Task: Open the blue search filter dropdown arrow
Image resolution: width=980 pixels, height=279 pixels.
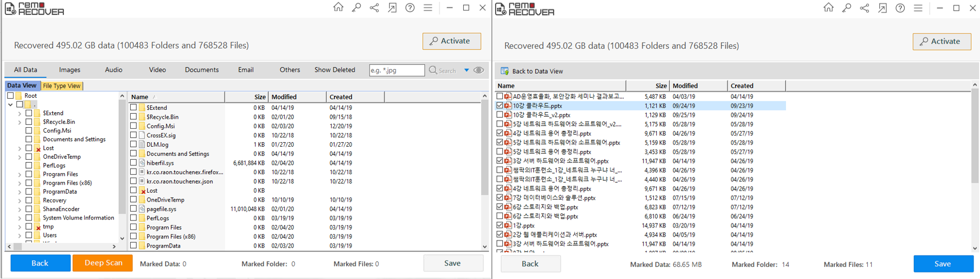Action: 466,70
